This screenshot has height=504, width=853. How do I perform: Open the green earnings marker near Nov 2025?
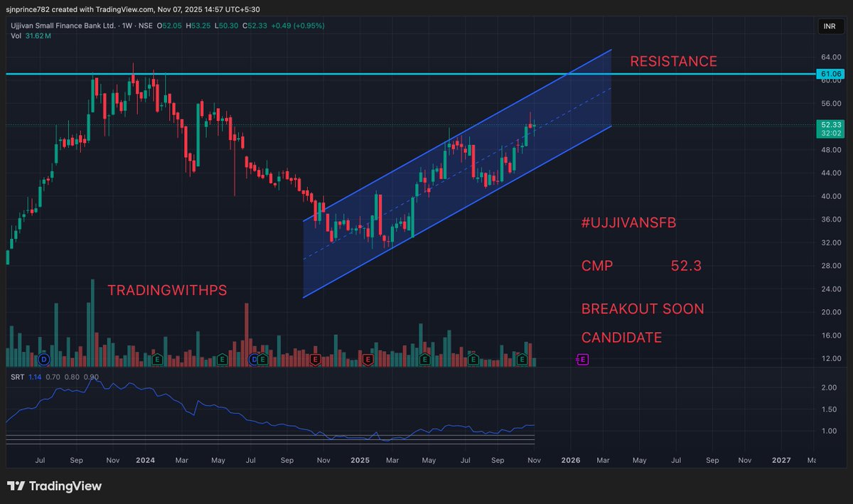point(522,360)
